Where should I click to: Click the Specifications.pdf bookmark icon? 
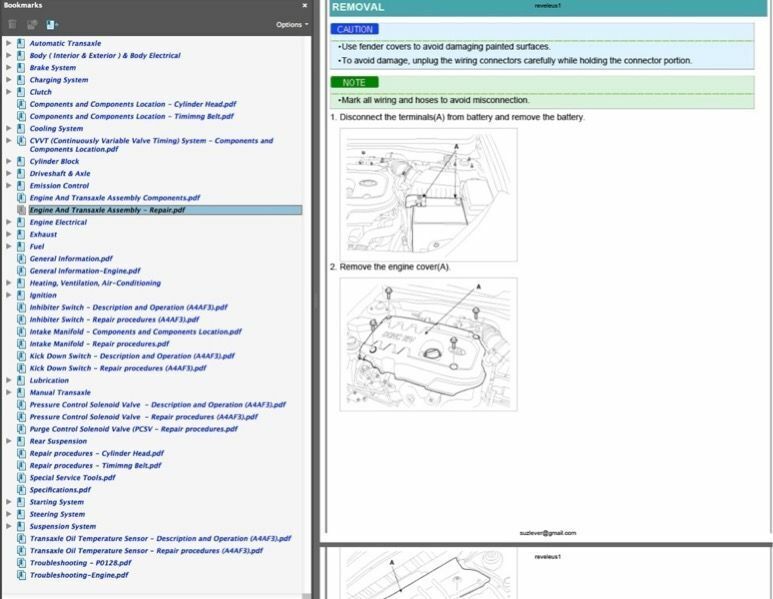21,490
